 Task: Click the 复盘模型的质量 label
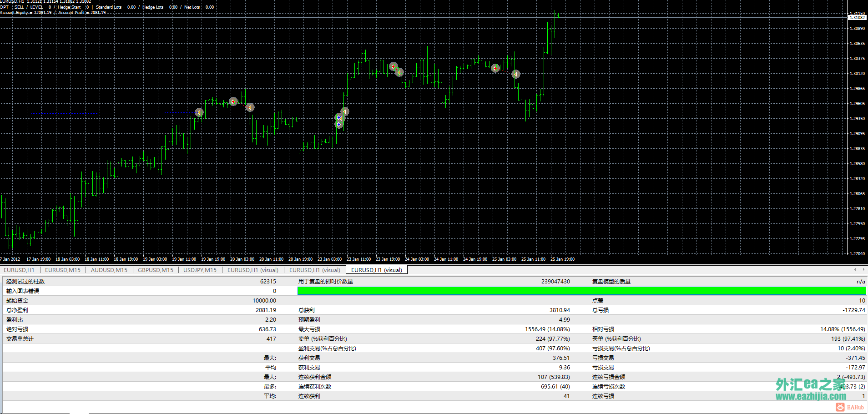click(x=611, y=282)
